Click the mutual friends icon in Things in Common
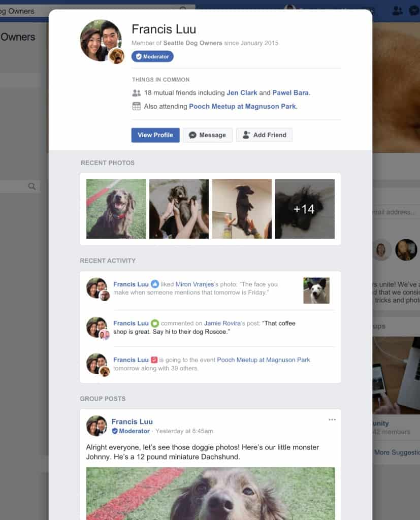The image size is (420, 520). pyautogui.click(x=136, y=93)
